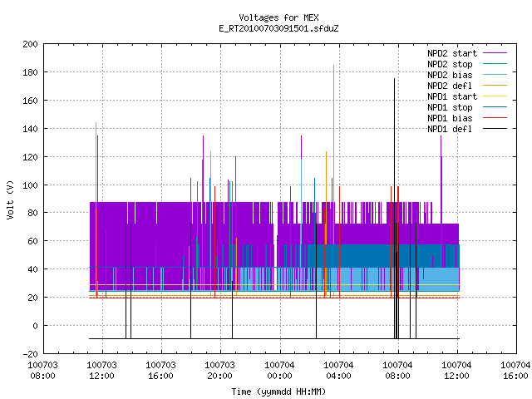Click the 'Time (yymmdd HH:MM)' x-axis label

278,392
